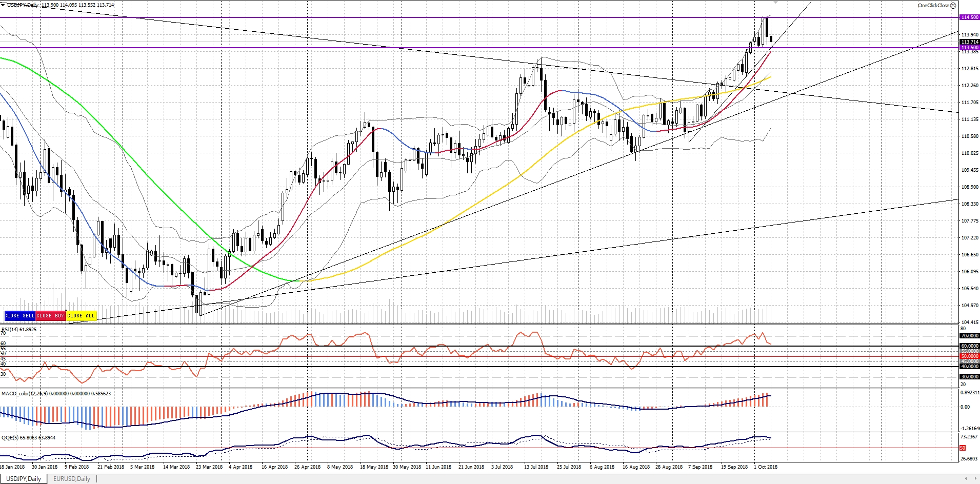Click the purple 114.500 price level label
The width and height of the screenshot is (980, 484).
coord(969,17)
